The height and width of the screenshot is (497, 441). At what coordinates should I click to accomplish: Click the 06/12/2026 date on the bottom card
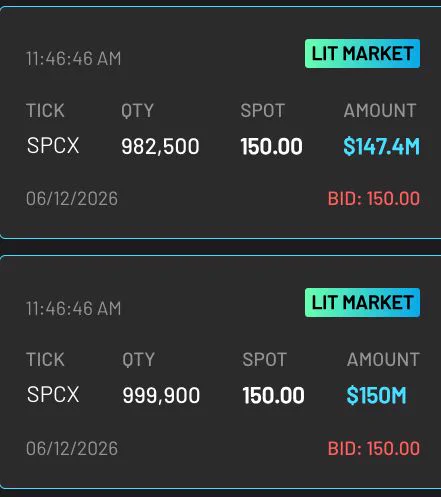[x=72, y=448]
